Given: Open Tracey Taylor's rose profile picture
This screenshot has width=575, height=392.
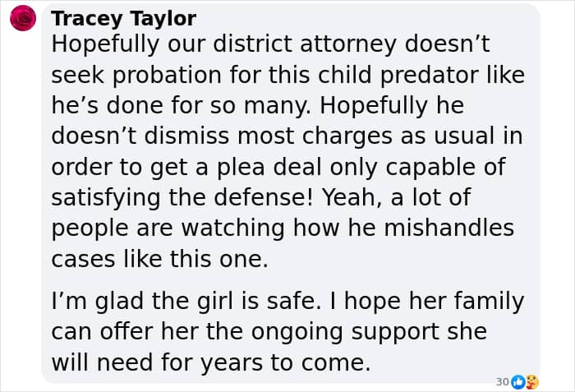Looking at the screenshot, I should click(x=23, y=18).
